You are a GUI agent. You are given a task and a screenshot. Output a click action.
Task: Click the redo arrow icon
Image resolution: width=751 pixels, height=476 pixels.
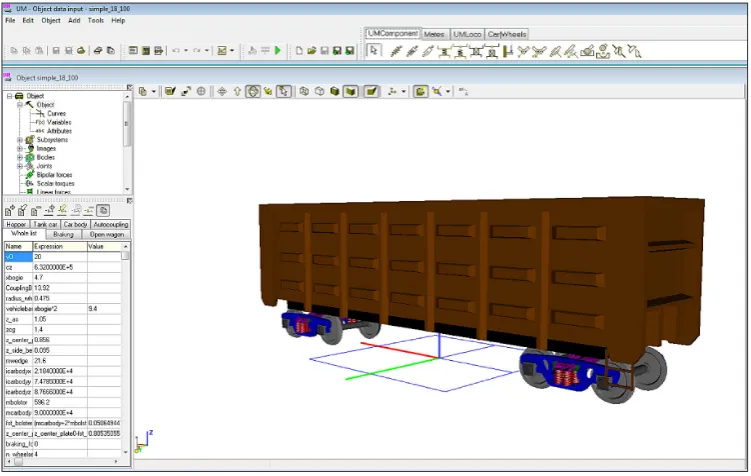(x=196, y=50)
